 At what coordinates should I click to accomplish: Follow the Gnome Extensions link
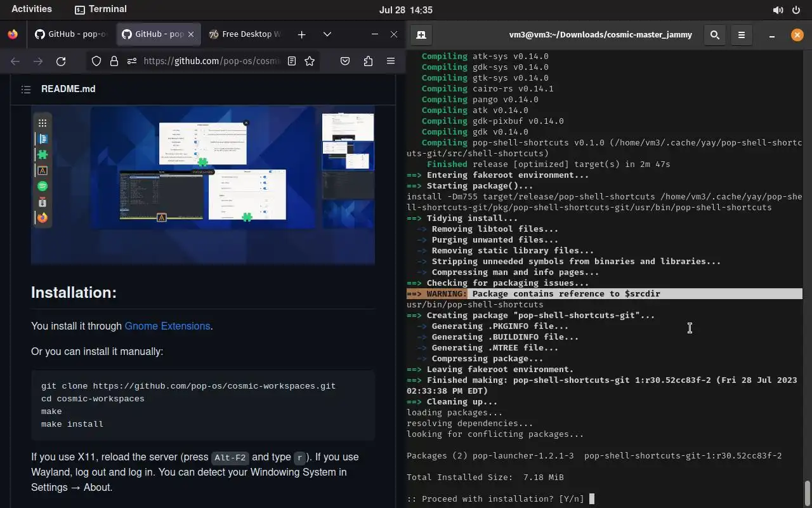click(167, 326)
